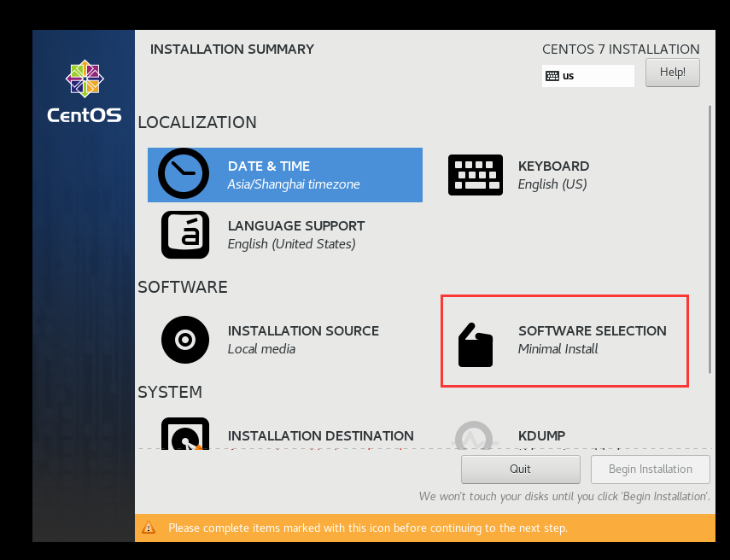The image size is (730, 560).
Task: Click the CENTOS 7 INSTALLATION title
Action: tap(621, 50)
